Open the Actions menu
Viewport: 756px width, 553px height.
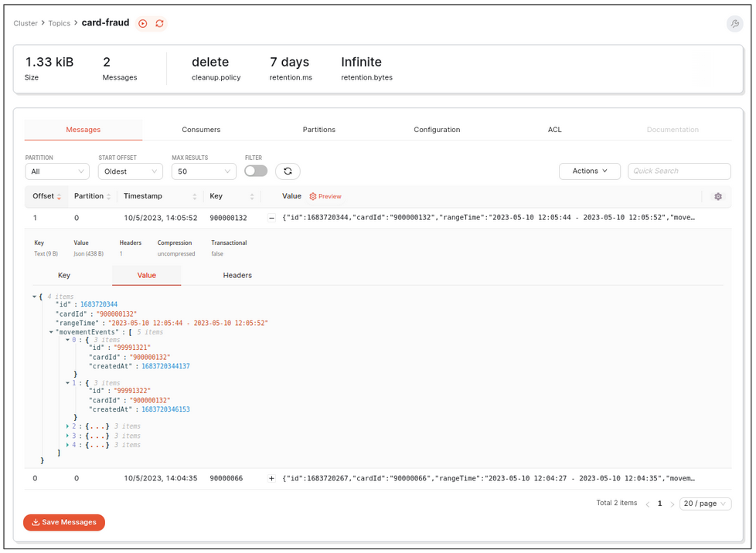pyautogui.click(x=590, y=171)
